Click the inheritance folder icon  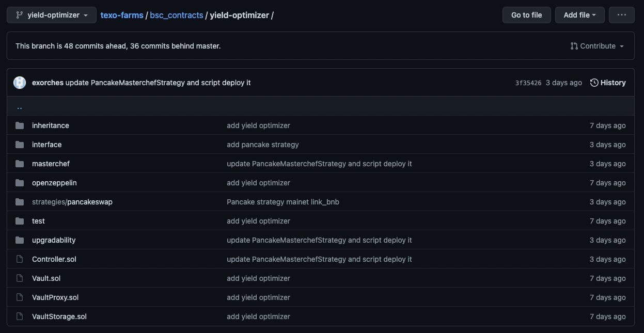[20, 125]
